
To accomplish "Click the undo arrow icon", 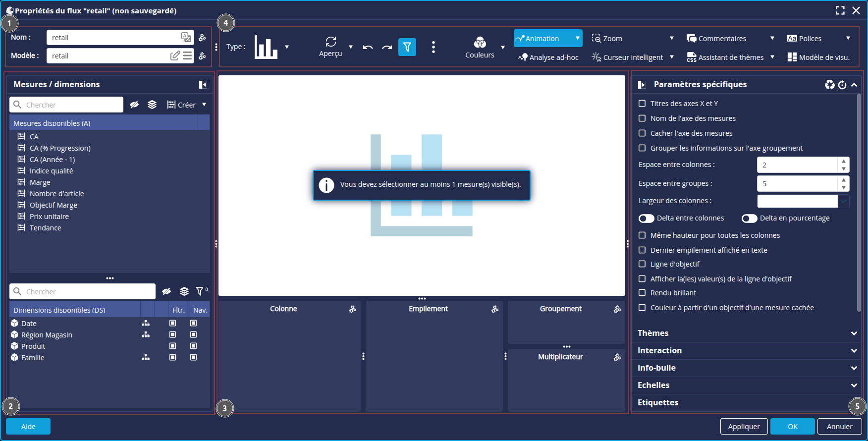I will tap(368, 48).
